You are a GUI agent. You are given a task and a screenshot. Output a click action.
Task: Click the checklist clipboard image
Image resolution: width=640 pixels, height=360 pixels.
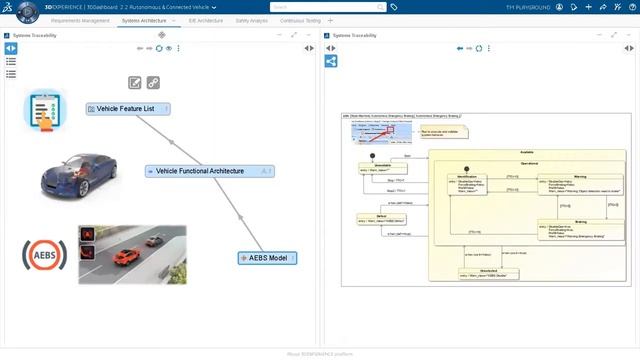pos(45,111)
